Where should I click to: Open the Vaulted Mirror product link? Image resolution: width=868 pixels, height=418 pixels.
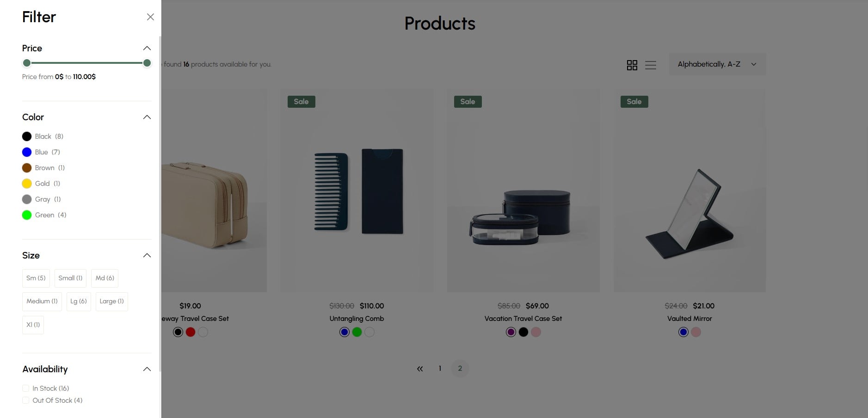tap(689, 319)
